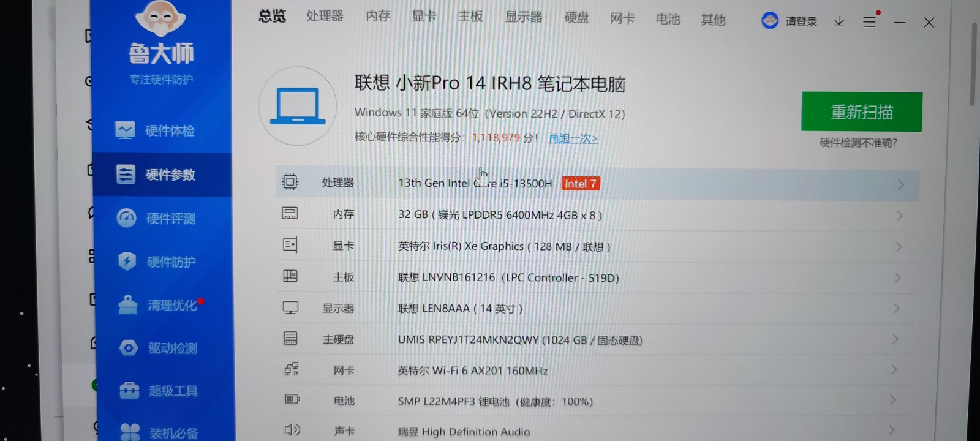Click the processor chip icon
Screen dimensions: 980x441
[290, 182]
